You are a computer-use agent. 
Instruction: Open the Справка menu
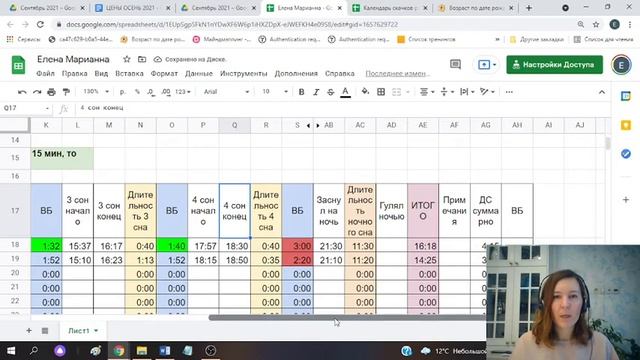[340, 73]
